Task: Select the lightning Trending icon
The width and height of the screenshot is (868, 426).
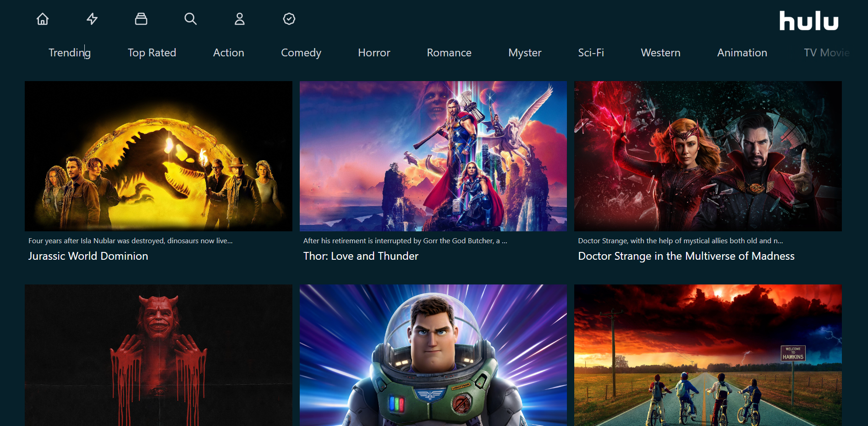Action: pos(92,19)
